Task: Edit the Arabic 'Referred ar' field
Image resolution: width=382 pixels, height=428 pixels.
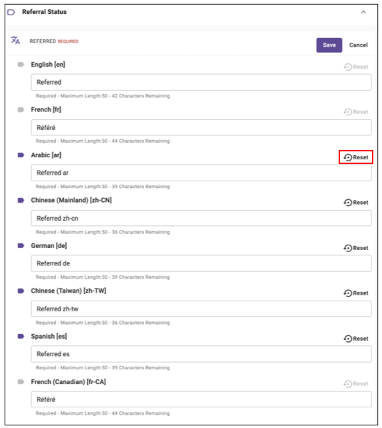Action: coord(201,173)
